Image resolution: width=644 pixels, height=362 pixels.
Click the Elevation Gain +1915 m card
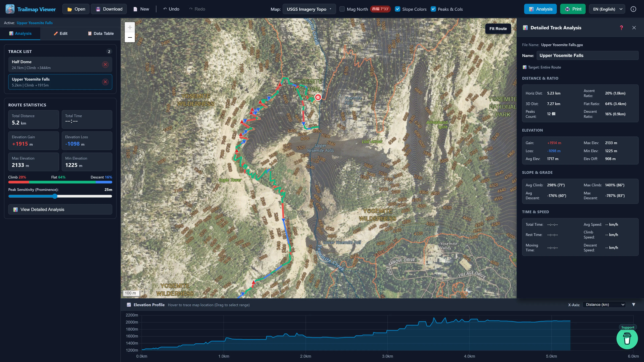pyautogui.click(x=34, y=141)
